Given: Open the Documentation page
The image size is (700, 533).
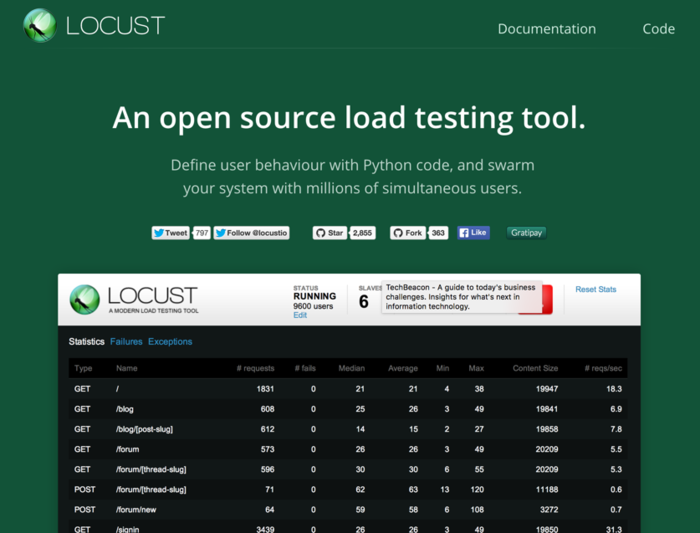Looking at the screenshot, I should point(546,29).
